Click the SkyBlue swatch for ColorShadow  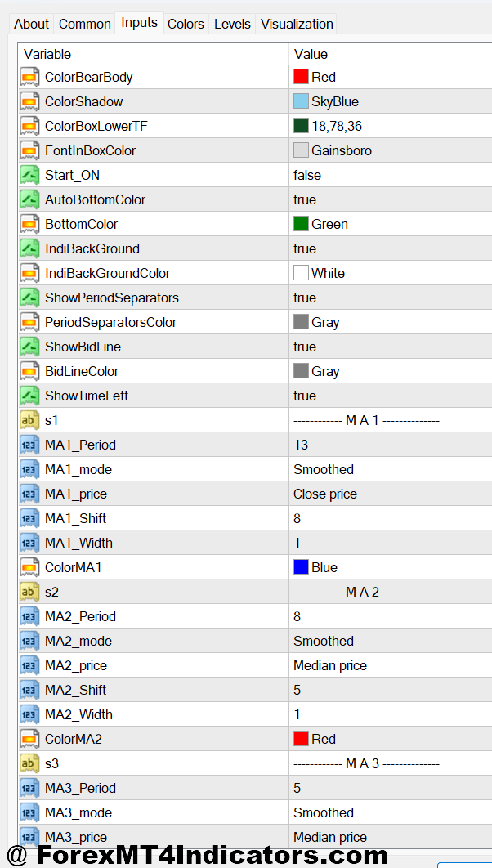click(301, 101)
